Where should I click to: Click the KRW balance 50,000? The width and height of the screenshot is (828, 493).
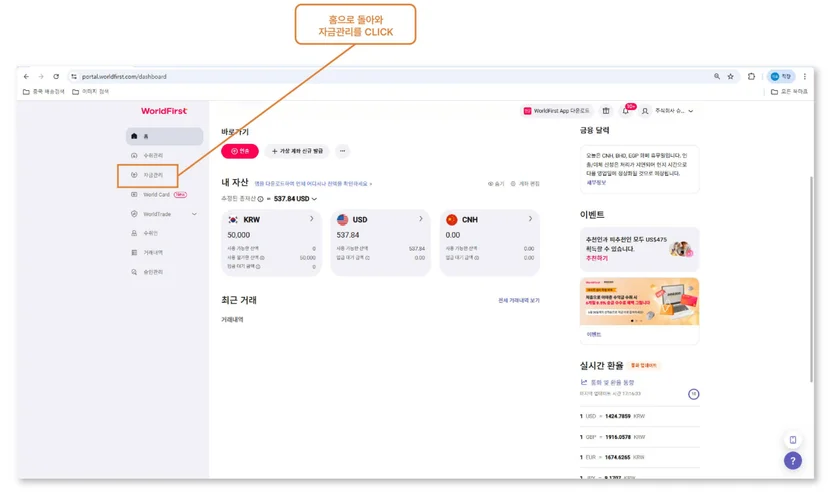[x=239, y=235]
